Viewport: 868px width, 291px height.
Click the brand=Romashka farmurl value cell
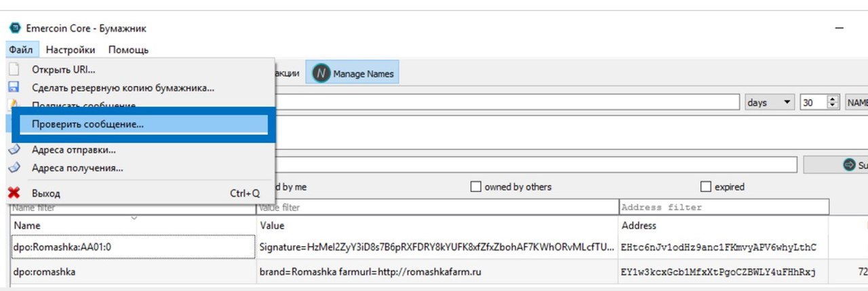coord(437,272)
